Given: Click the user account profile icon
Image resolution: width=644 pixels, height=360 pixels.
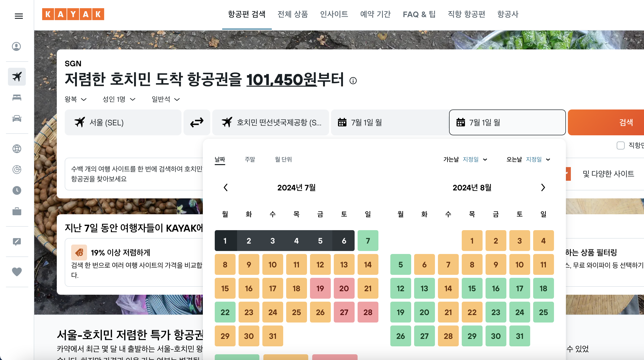Looking at the screenshot, I should [17, 47].
